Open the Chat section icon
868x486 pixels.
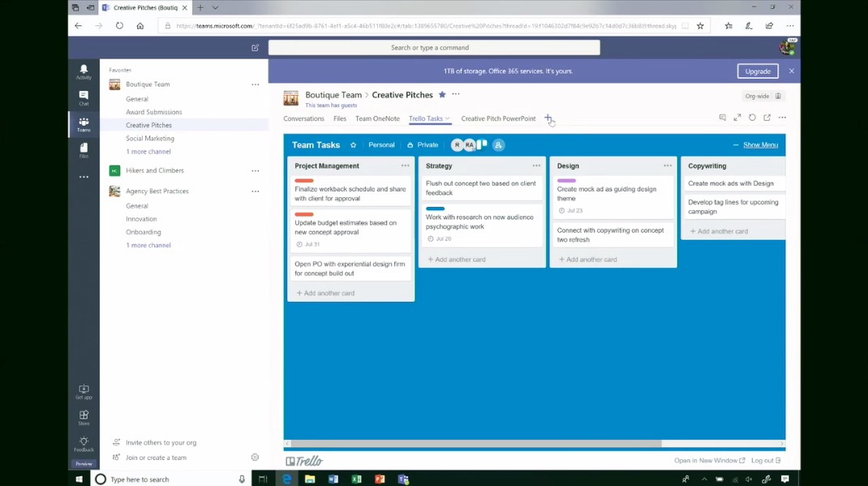pyautogui.click(x=84, y=98)
